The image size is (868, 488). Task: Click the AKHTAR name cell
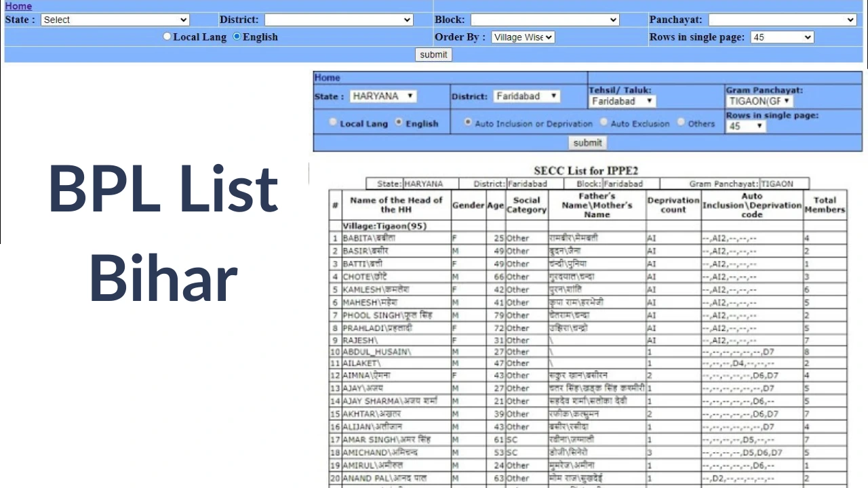[x=396, y=414]
